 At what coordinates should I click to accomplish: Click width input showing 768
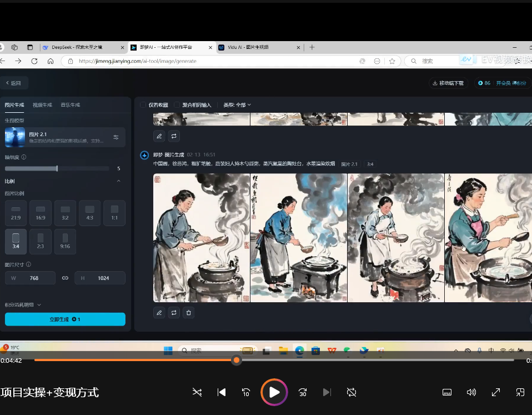coord(30,278)
